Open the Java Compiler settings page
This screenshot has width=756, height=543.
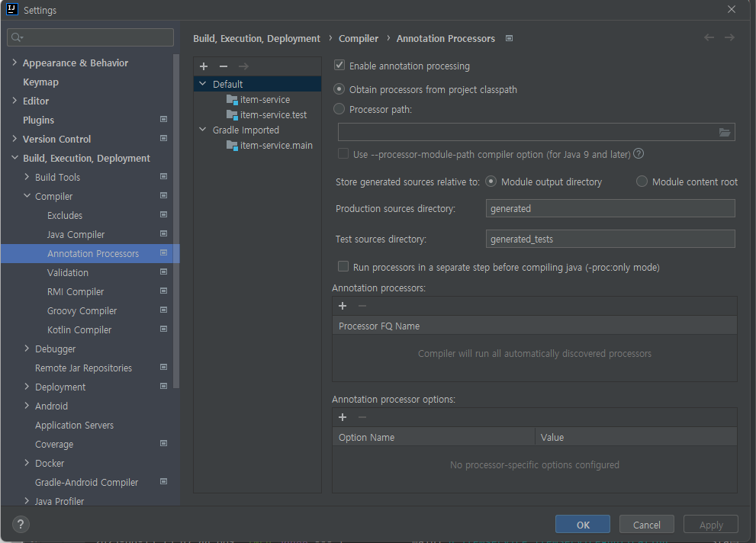[76, 235]
